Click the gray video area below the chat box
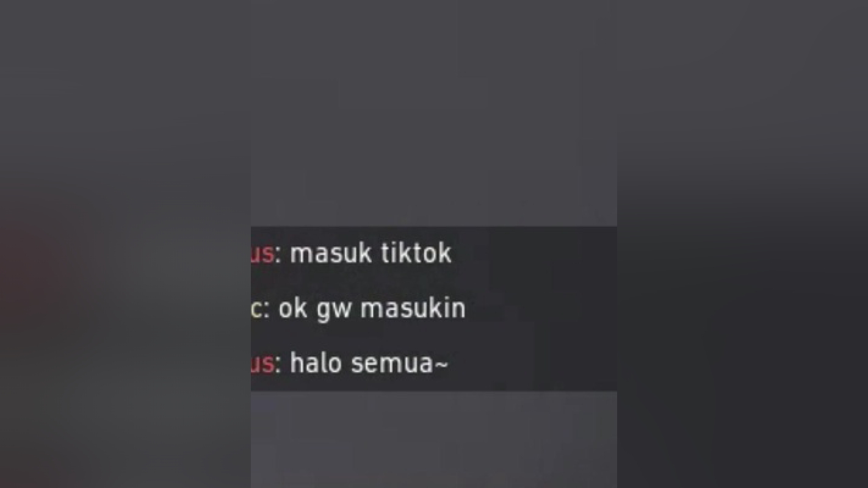 pos(433,439)
